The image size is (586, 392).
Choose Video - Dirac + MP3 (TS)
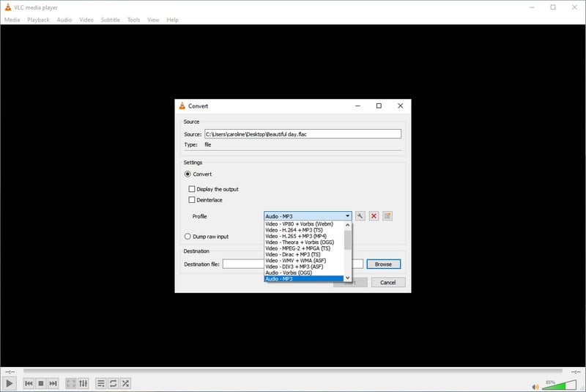292,254
